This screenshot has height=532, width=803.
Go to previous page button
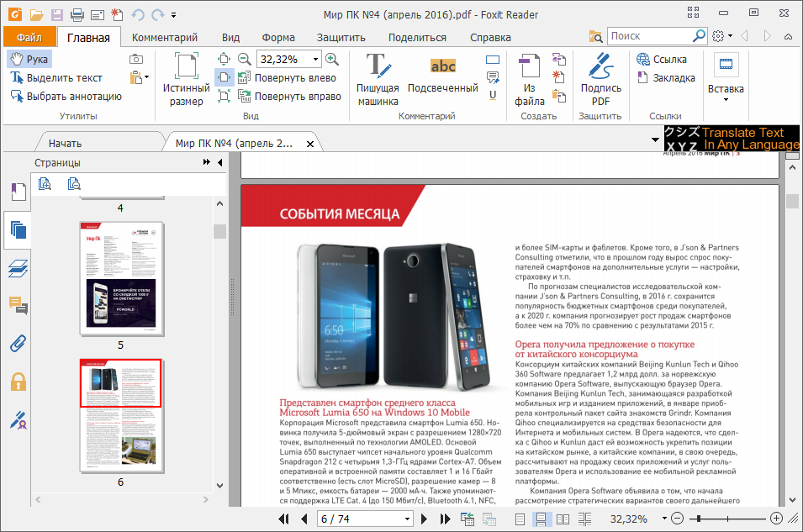[304, 519]
